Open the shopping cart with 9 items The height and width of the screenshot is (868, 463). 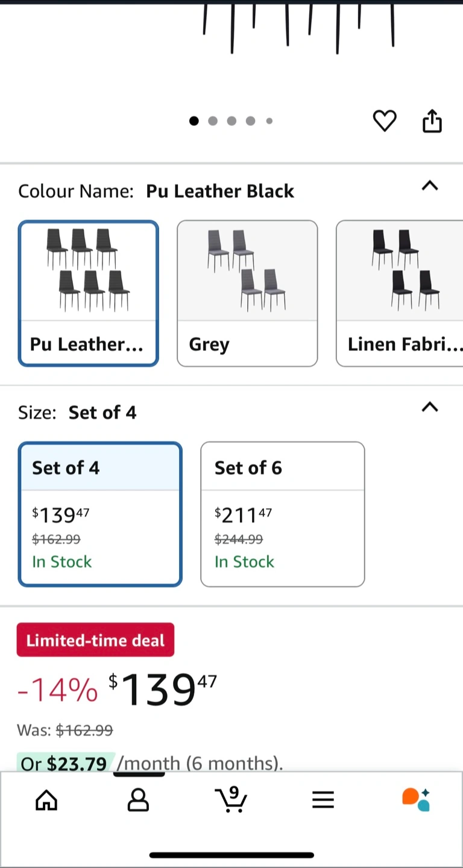tap(231, 799)
